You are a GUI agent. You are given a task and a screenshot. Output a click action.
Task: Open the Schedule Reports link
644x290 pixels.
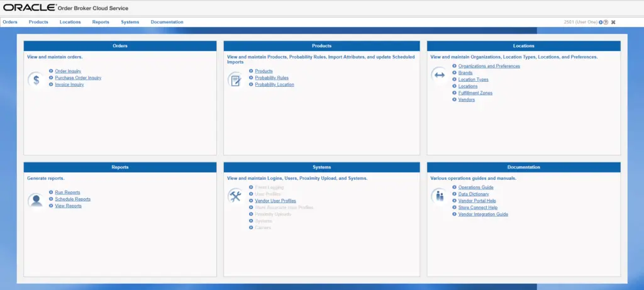[x=73, y=199]
